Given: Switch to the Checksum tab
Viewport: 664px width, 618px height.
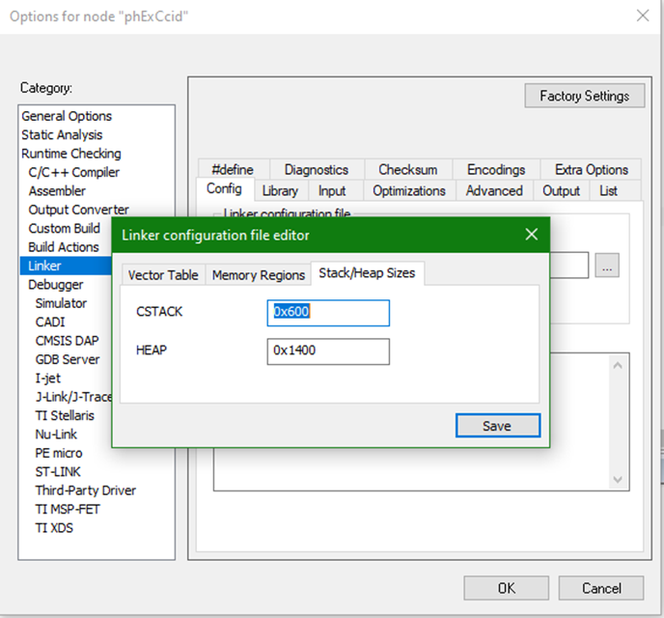Looking at the screenshot, I should 408,169.
